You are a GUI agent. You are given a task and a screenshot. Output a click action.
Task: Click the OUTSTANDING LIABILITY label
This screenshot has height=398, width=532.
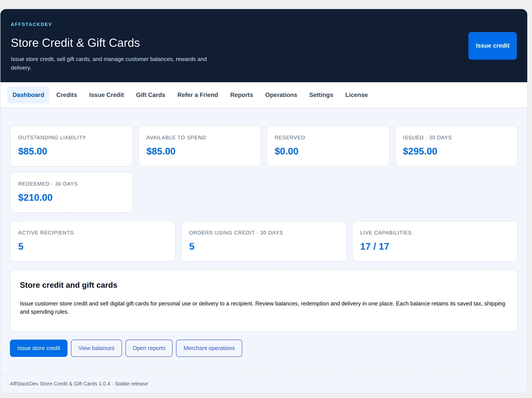52,138
